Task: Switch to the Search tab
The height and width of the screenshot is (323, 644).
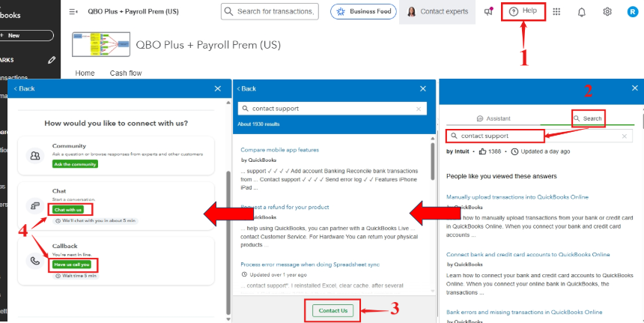Action: point(588,118)
